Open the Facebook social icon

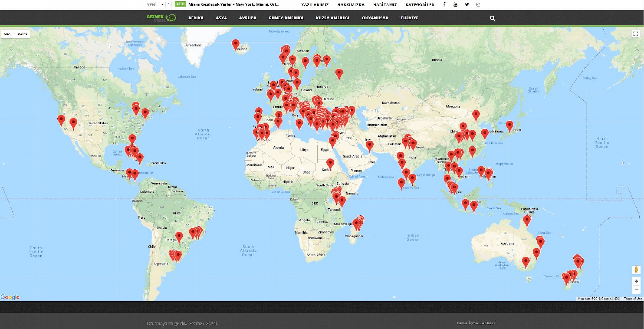pos(444,4)
